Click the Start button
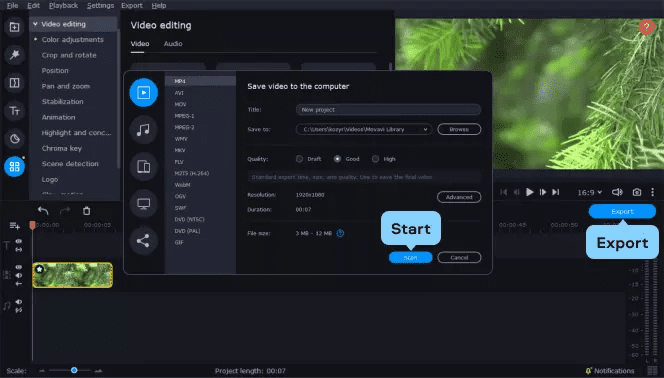This screenshot has width=664, height=378. click(410, 257)
